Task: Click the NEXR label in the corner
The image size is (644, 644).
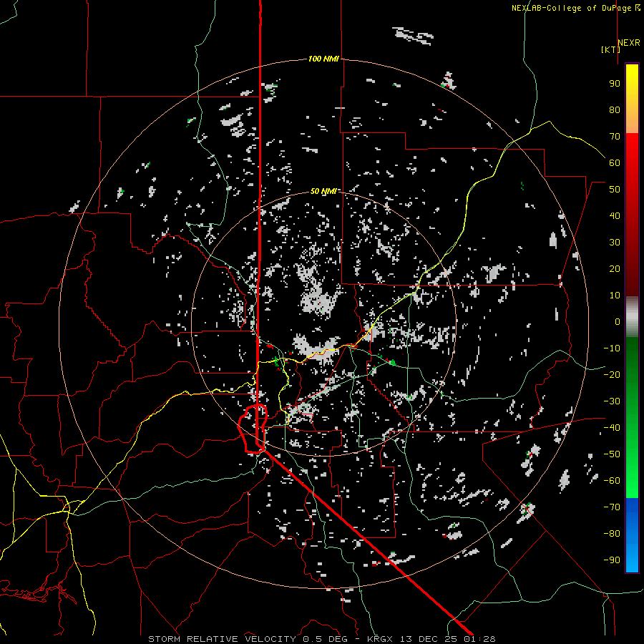Action: pos(628,42)
